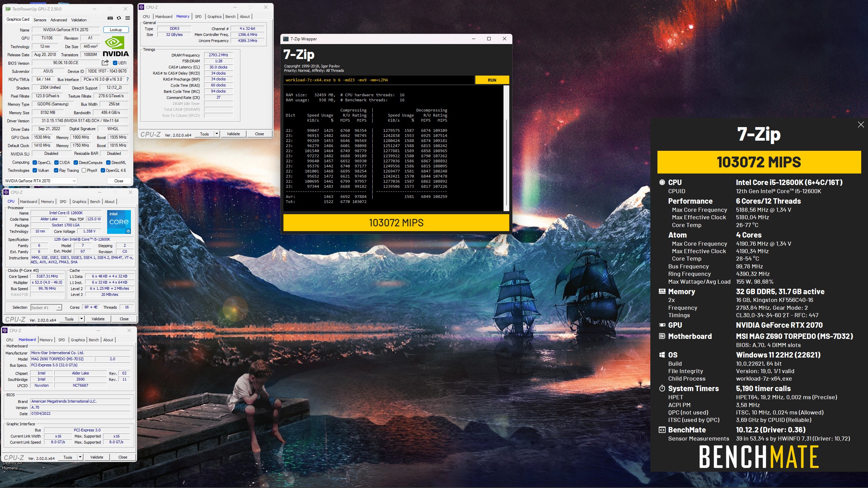
Task: Click the DRAM Frequency value 2793.2 MHz
Action: click(218, 55)
